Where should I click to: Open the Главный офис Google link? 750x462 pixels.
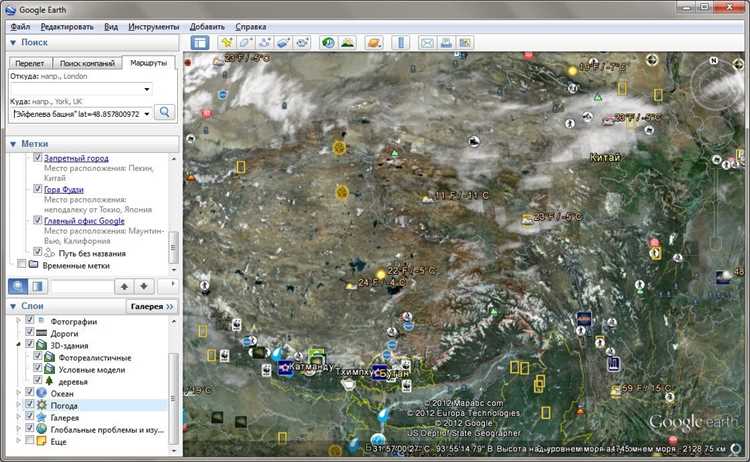click(x=84, y=221)
